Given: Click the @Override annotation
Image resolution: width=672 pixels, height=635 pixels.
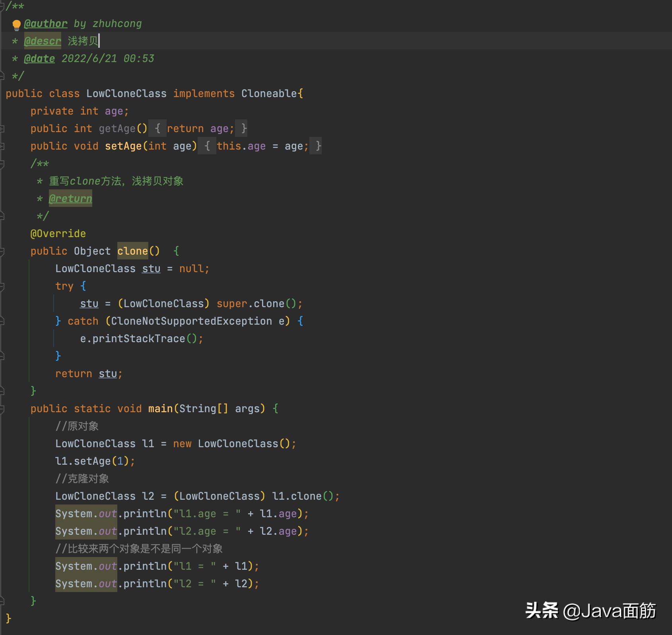Looking at the screenshot, I should coord(58,234).
